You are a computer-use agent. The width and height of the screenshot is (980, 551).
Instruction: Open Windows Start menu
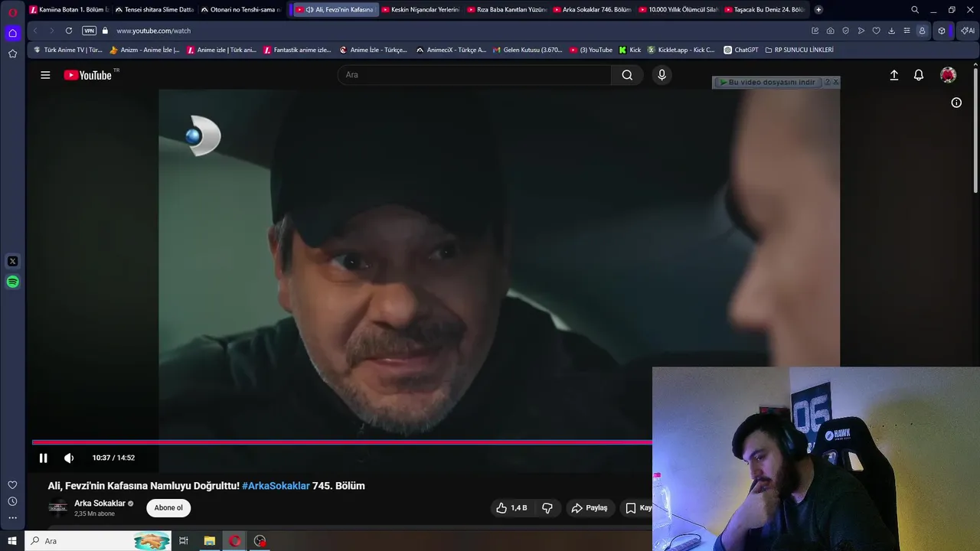(x=12, y=541)
